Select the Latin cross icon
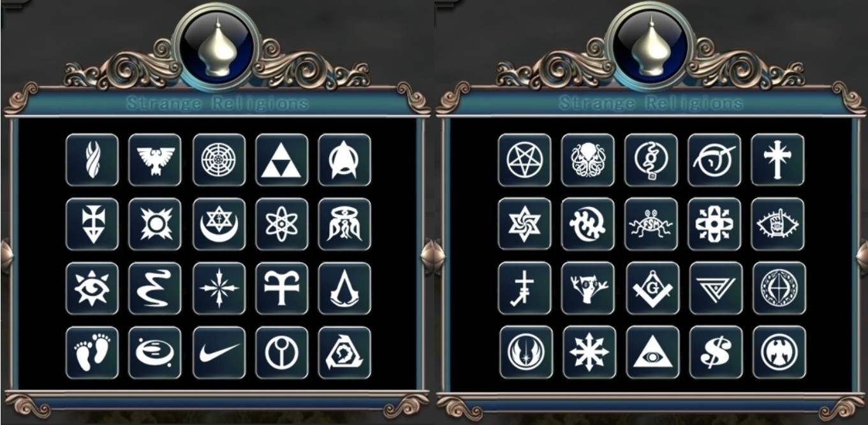 tap(777, 160)
